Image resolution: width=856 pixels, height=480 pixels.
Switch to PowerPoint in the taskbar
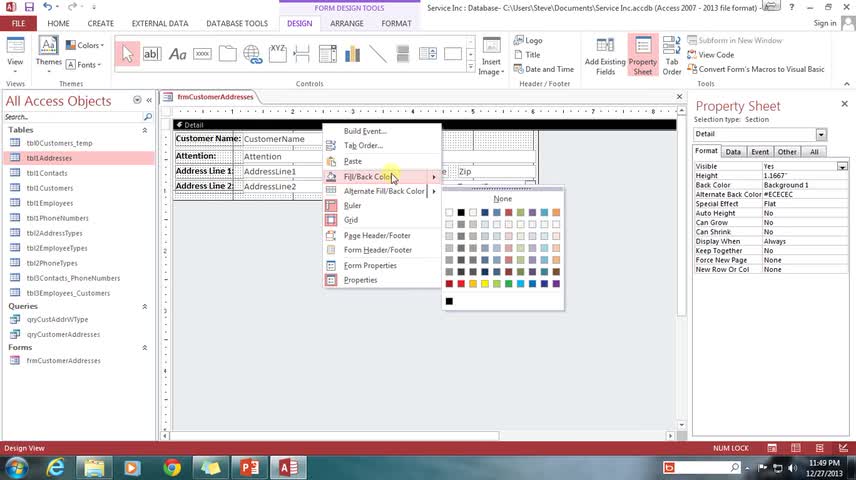click(x=249, y=467)
